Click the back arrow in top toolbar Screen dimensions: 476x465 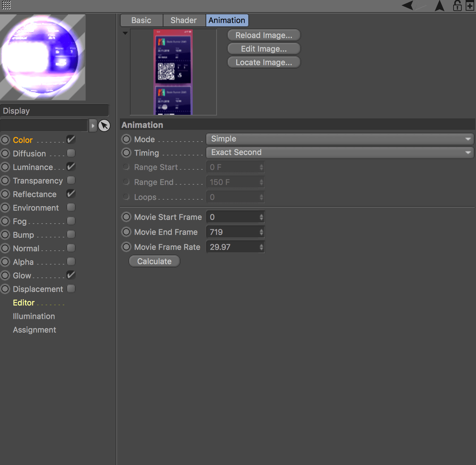coord(408,5)
